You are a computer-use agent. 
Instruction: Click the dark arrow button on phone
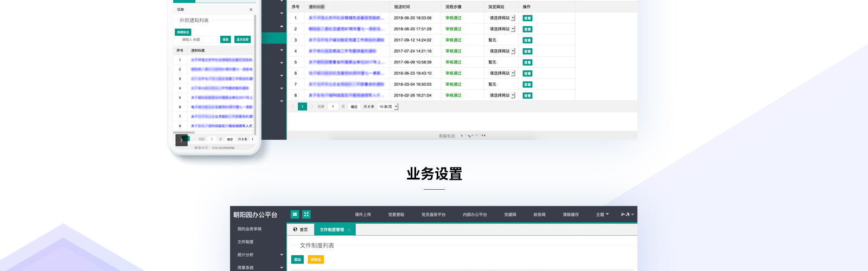click(x=181, y=140)
